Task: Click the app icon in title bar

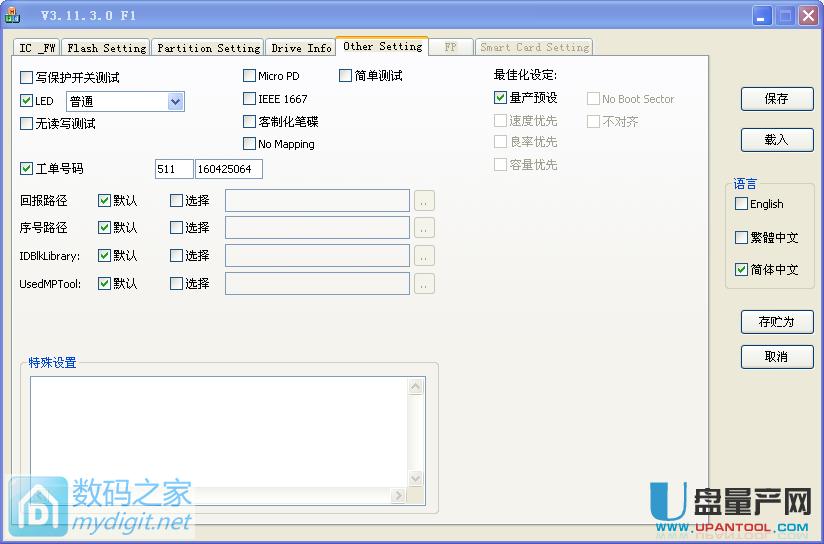Action: (x=12, y=15)
